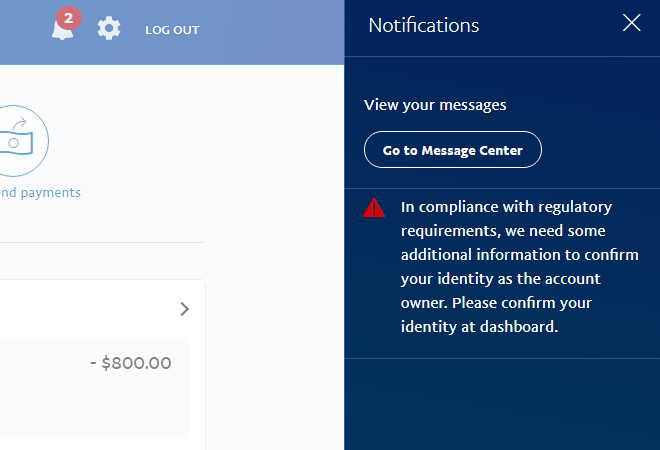Screen dimensions: 660x450
Task: Click the Notifications panel heading
Action: tap(424, 25)
